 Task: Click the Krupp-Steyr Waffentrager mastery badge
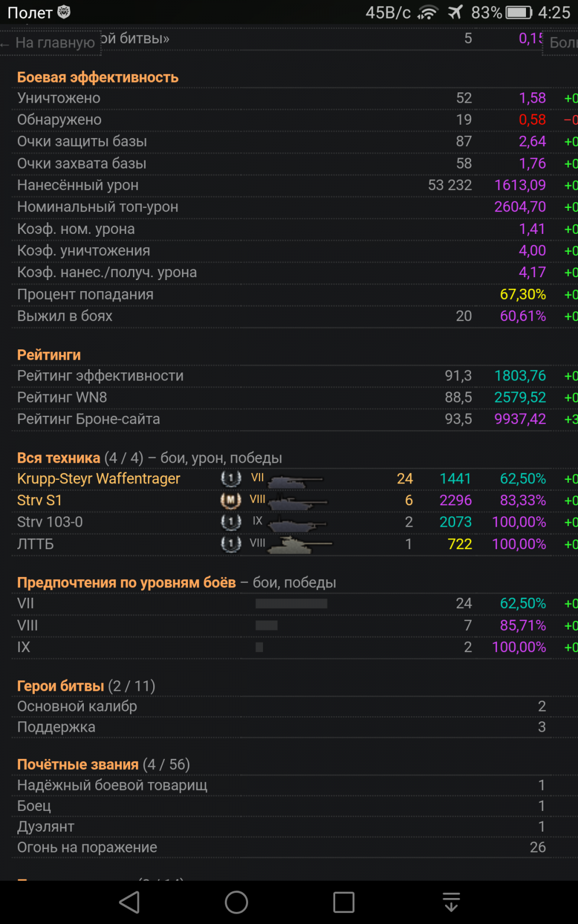(x=231, y=479)
